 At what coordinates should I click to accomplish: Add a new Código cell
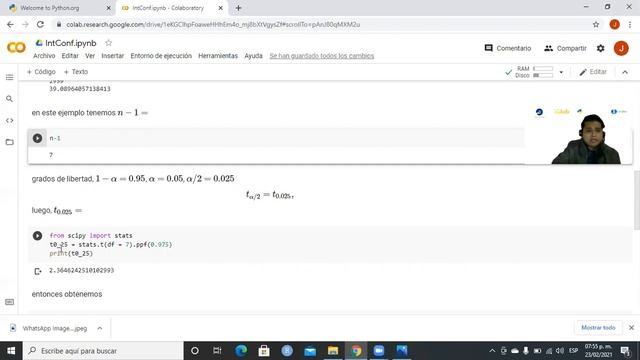point(41,72)
